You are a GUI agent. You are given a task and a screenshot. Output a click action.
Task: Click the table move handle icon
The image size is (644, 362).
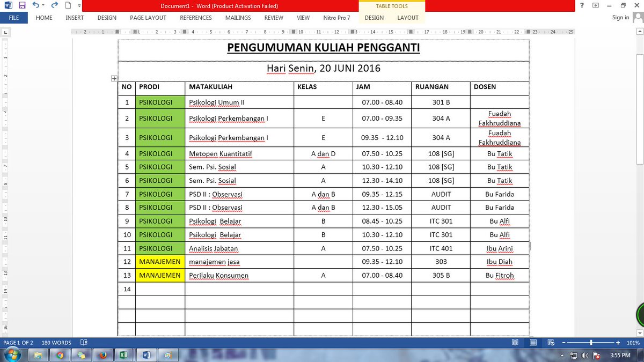(114, 78)
